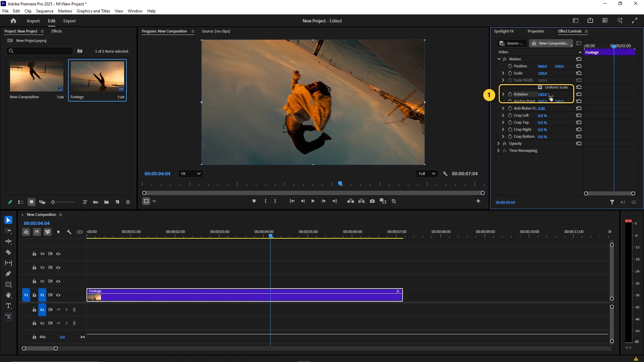The width and height of the screenshot is (644, 362).
Task: Toggle Snap in Timeline magnet icon
Action: (x=37, y=232)
